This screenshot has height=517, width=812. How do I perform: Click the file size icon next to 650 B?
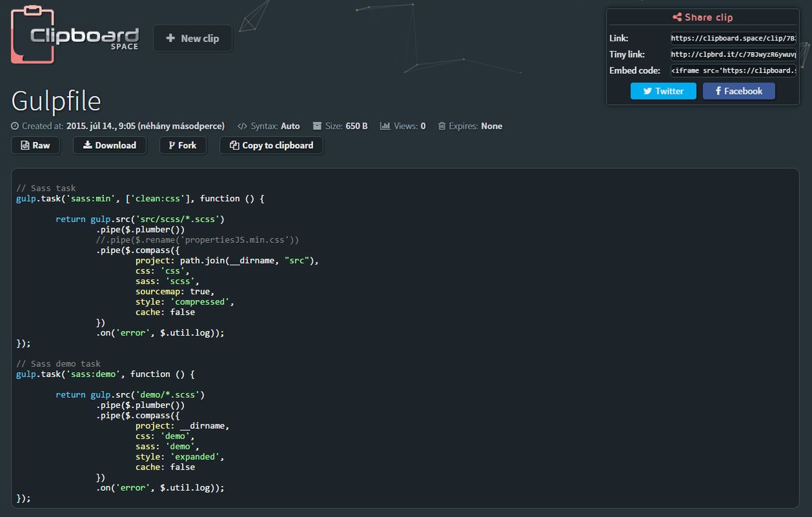click(x=316, y=125)
